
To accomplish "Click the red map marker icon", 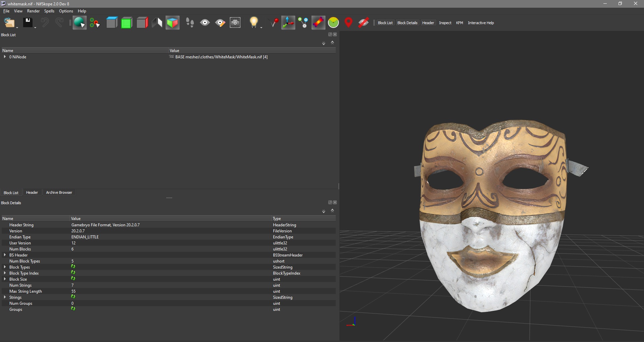I will pyautogui.click(x=348, y=23).
